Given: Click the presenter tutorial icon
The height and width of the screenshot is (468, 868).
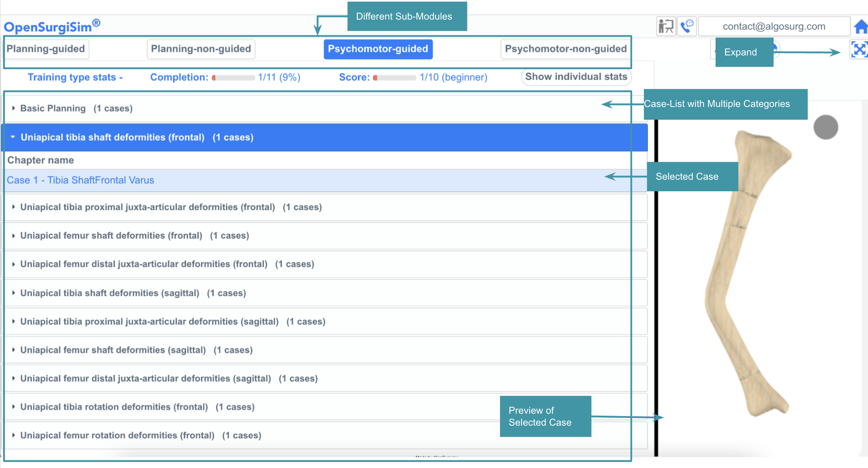Looking at the screenshot, I should point(666,27).
